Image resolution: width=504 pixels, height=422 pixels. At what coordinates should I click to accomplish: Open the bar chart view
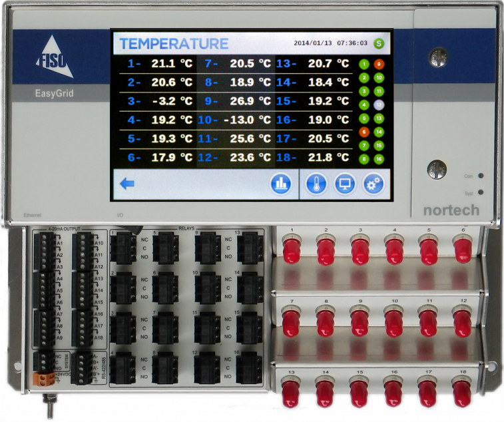coord(280,184)
